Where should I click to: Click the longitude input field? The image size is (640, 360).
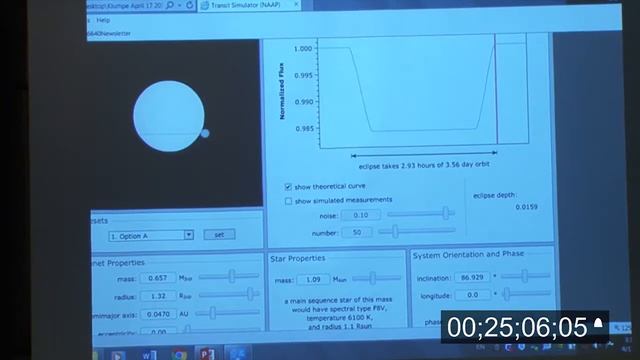point(472,295)
